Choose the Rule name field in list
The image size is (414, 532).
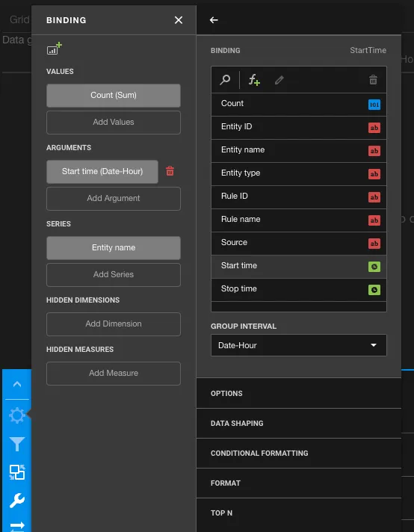[299, 220]
